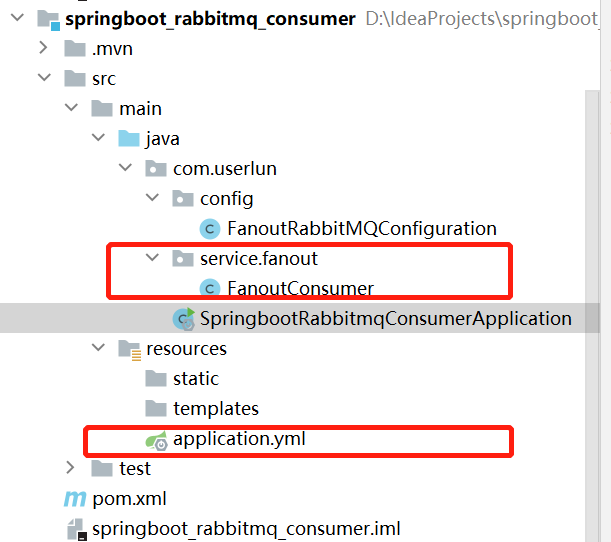This screenshot has height=542, width=611.
Task: Open FanoutRabbitMQConfiguration class
Action: coord(362,229)
